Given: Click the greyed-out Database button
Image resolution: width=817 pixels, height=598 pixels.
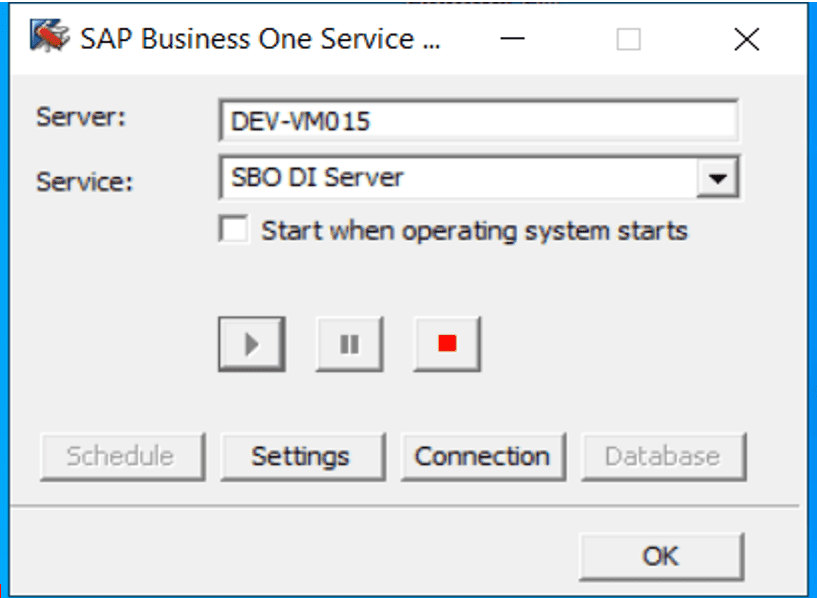Looking at the screenshot, I should pyautogui.click(x=662, y=457).
